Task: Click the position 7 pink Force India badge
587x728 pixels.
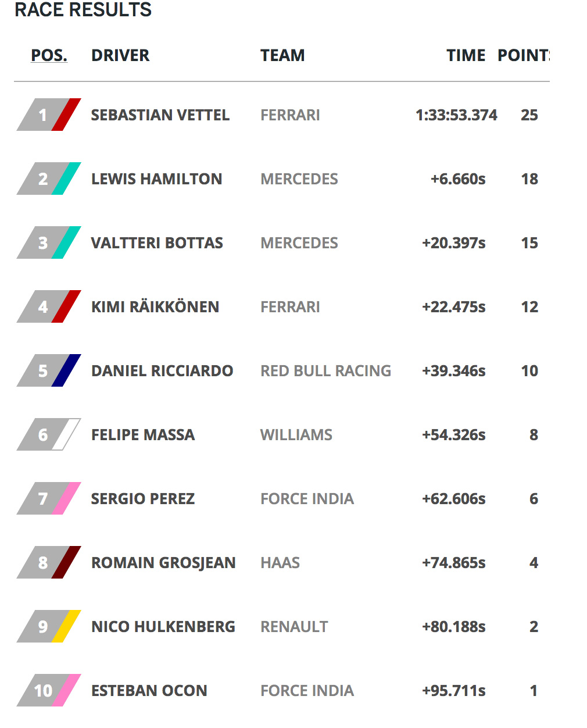Action: point(49,499)
